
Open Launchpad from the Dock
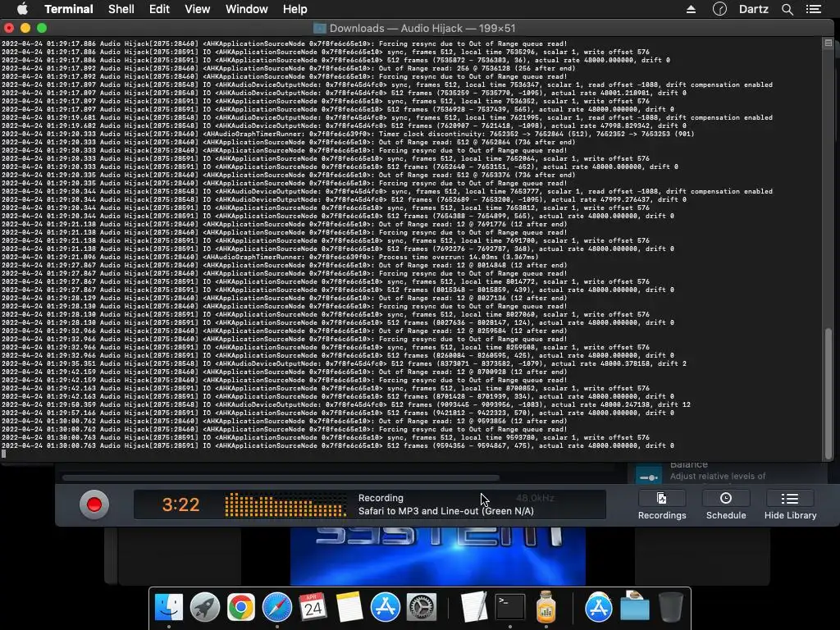tap(204, 608)
